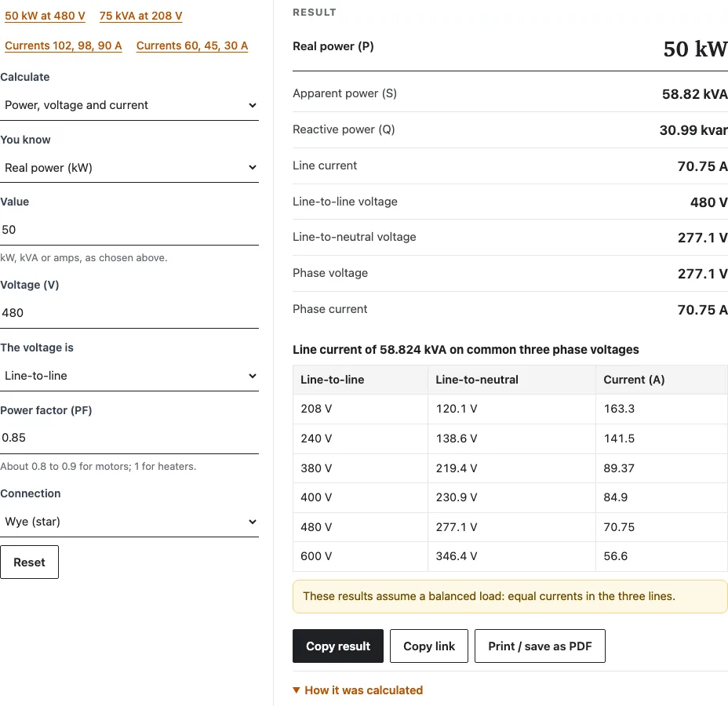Screen dimensions: 728x706
Task: Focus the Power factor input field
Action: tap(129, 438)
